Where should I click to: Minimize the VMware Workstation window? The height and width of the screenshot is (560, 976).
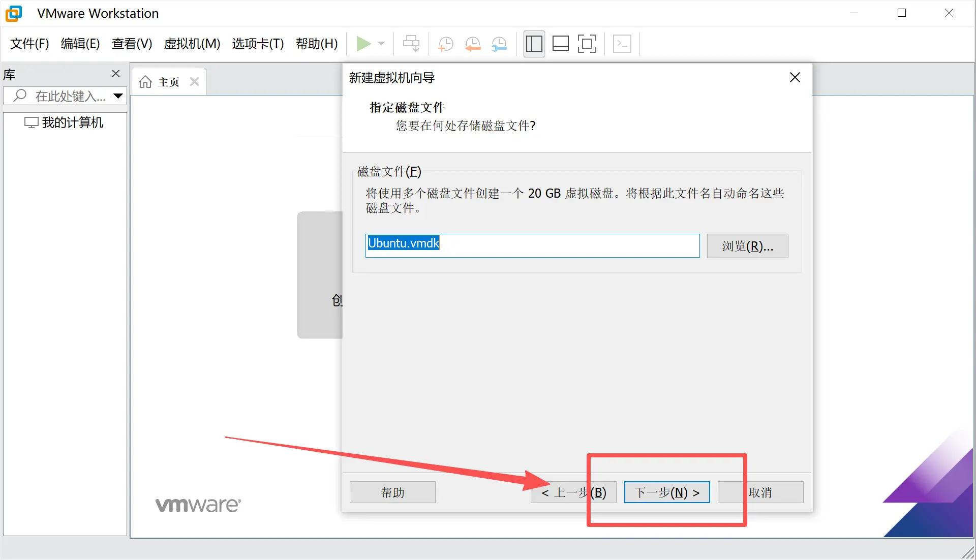click(854, 13)
